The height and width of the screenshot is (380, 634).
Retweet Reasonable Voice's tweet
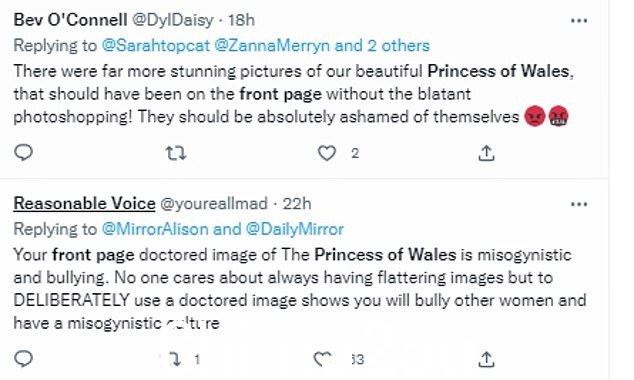(175, 359)
